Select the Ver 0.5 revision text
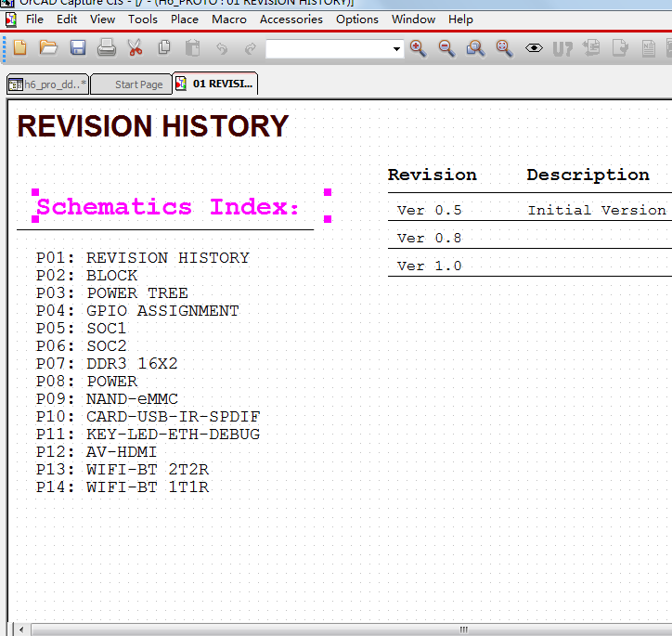Image resolution: width=672 pixels, height=636 pixels. pyautogui.click(x=430, y=211)
